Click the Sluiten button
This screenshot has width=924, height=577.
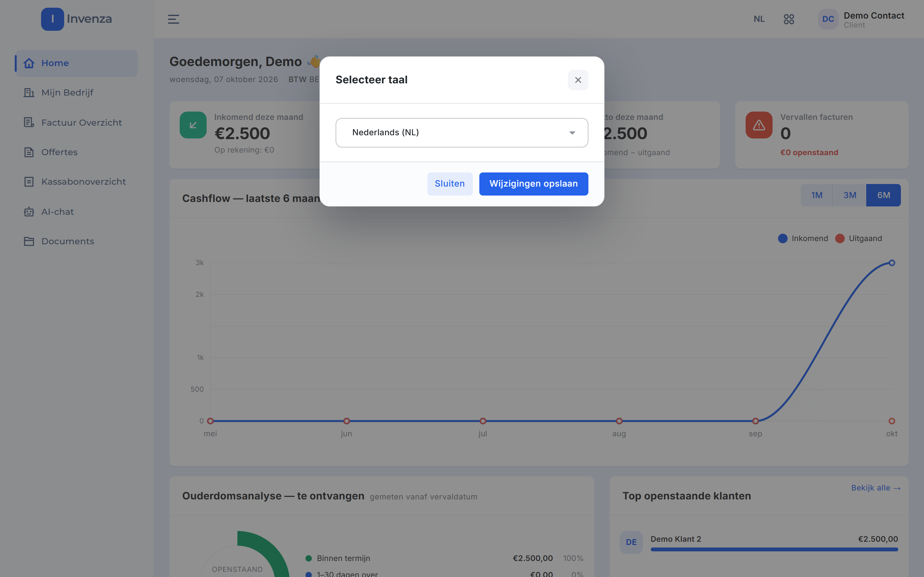450,184
